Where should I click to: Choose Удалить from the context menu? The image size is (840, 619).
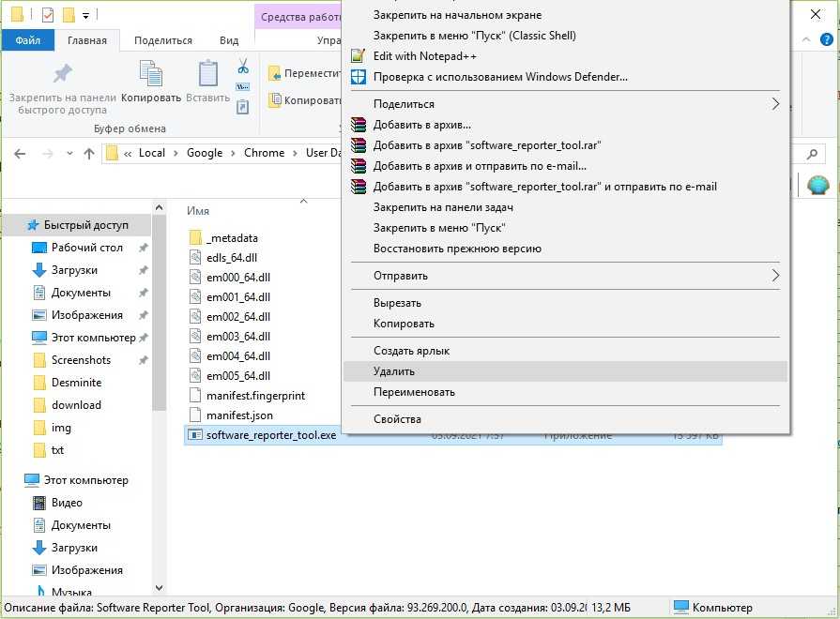tap(393, 371)
